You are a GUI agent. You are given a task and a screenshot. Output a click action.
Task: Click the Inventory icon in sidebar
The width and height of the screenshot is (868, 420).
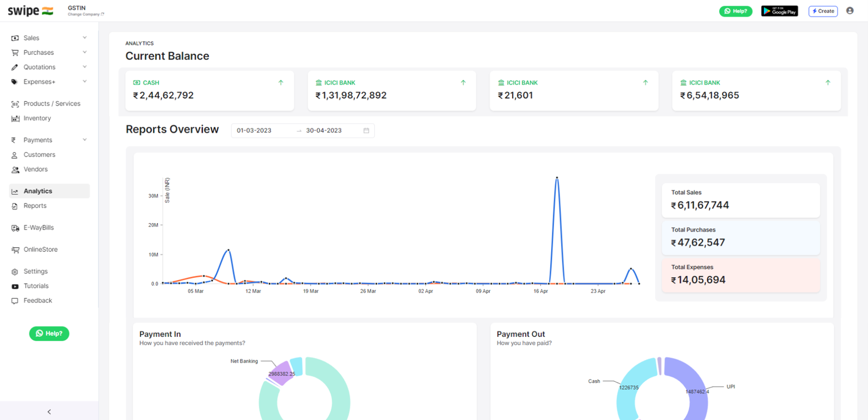click(x=15, y=119)
